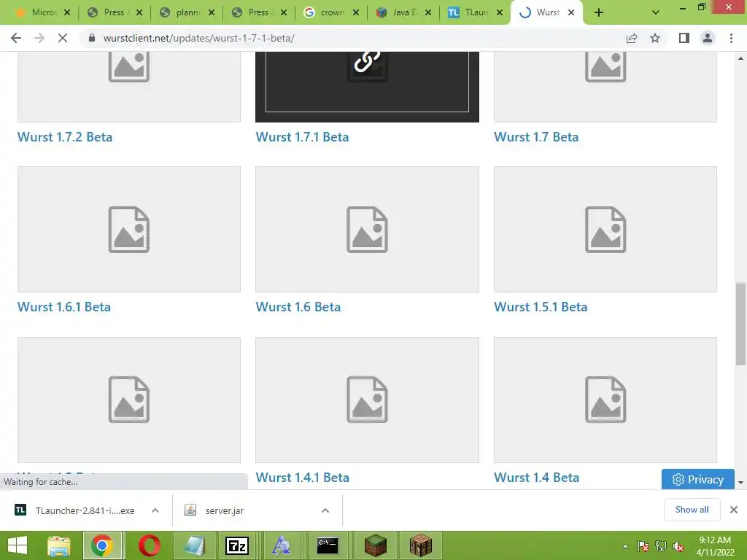Open the Wurst 1.7.1 Beta link
The height and width of the screenshot is (560, 747).
click(x=302, y=137)
